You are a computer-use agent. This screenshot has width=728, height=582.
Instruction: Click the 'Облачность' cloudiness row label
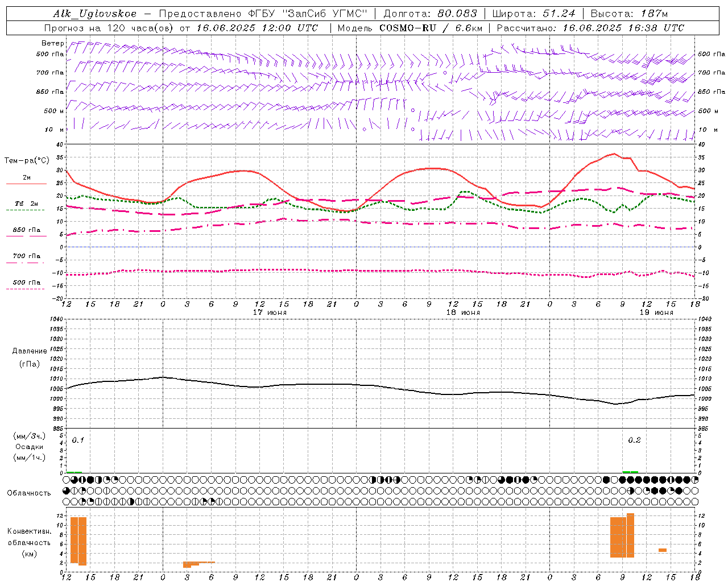tap(29, 493)
